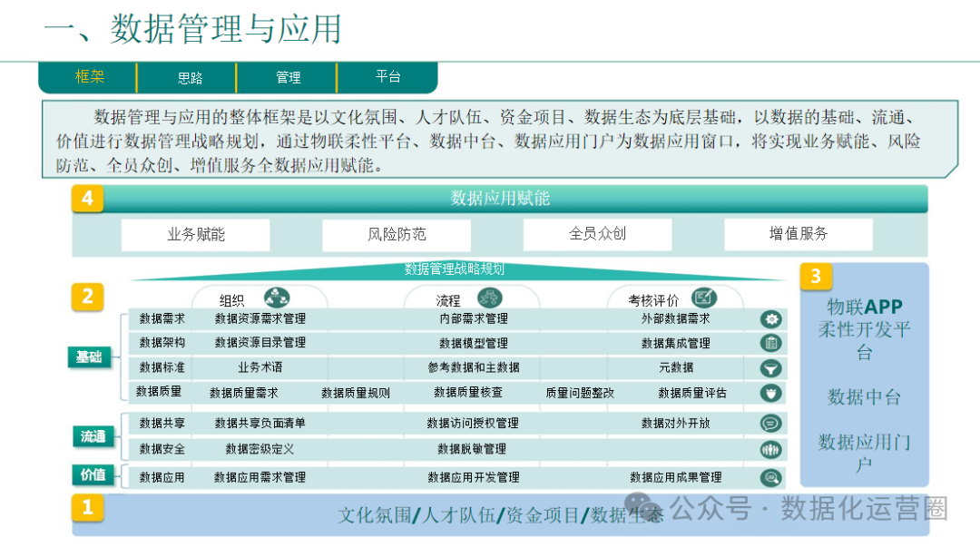Screen dimensions: 980x547
Task: Click the 数据对外开放 cell
Action: click(x=676, y=424)
